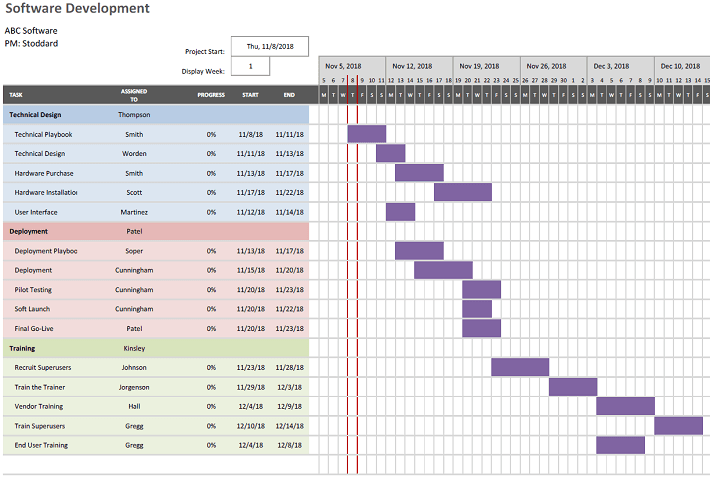710x477 pixels.
Task: Select the 12/14/18 end date cell
Action: pos(289,426)
